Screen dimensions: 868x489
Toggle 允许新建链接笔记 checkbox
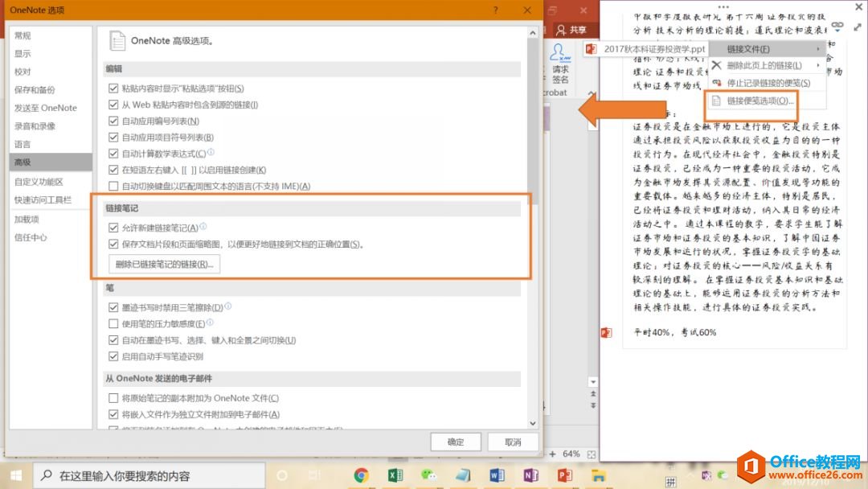pyautogui.click(x=113, y=228)
